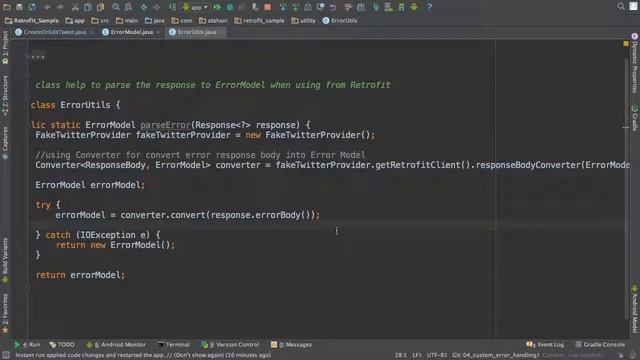
Task: Open the Android Monitor tool window
Action: tap(116, 344)
